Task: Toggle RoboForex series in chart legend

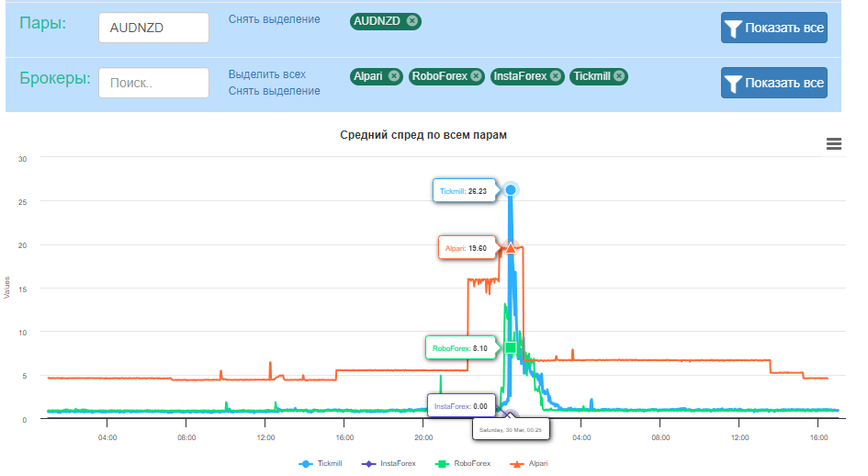Action: [x=463, y=463]
